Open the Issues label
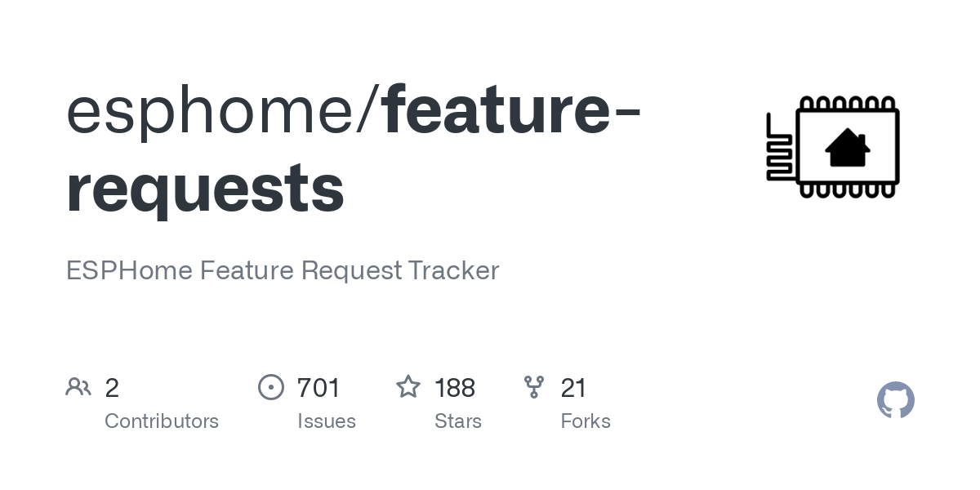 tap(327, 421)
